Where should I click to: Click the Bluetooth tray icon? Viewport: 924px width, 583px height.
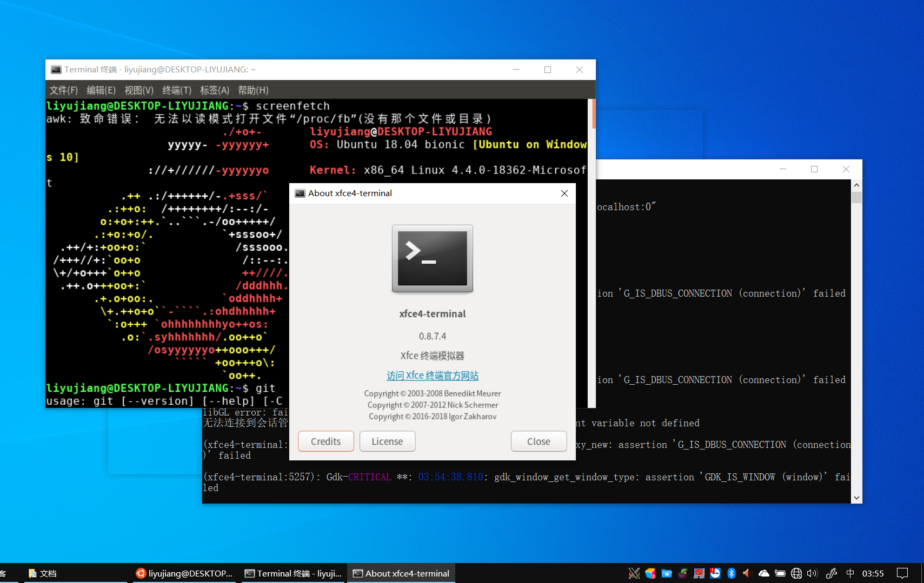pyautogui.click(x=732, y=573)
